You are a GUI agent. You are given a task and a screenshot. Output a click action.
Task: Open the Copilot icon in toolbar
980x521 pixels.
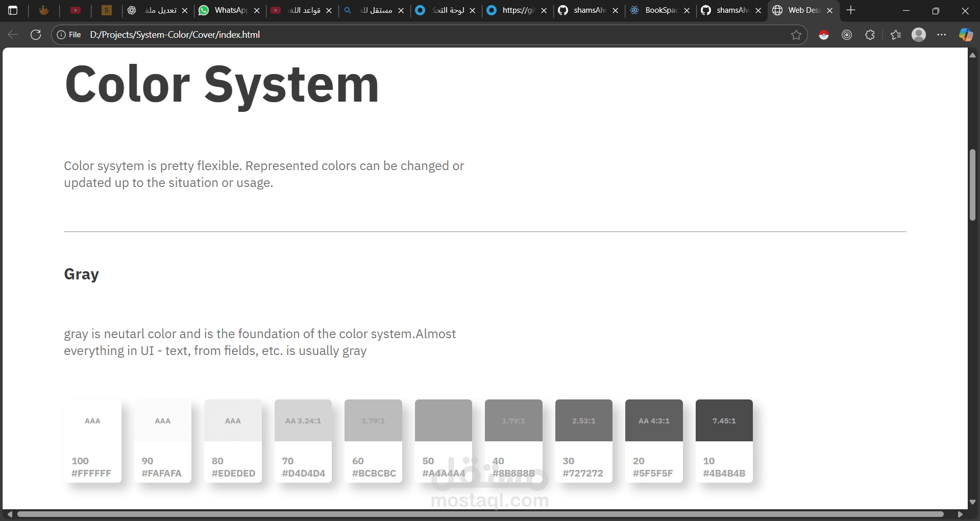click(965, 35)
